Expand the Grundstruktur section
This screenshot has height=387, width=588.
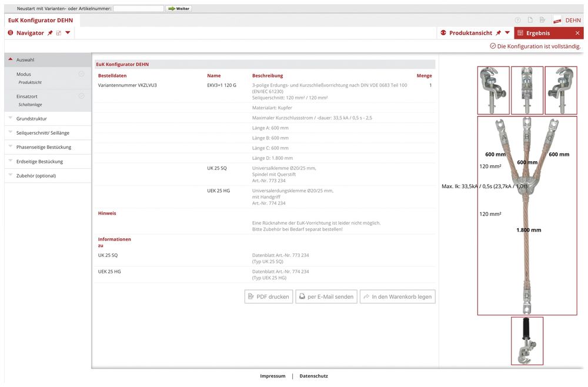32,119
